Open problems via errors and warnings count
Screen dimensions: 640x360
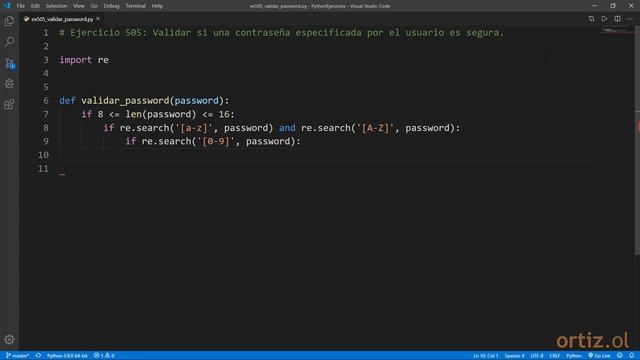tap(104, 356)
